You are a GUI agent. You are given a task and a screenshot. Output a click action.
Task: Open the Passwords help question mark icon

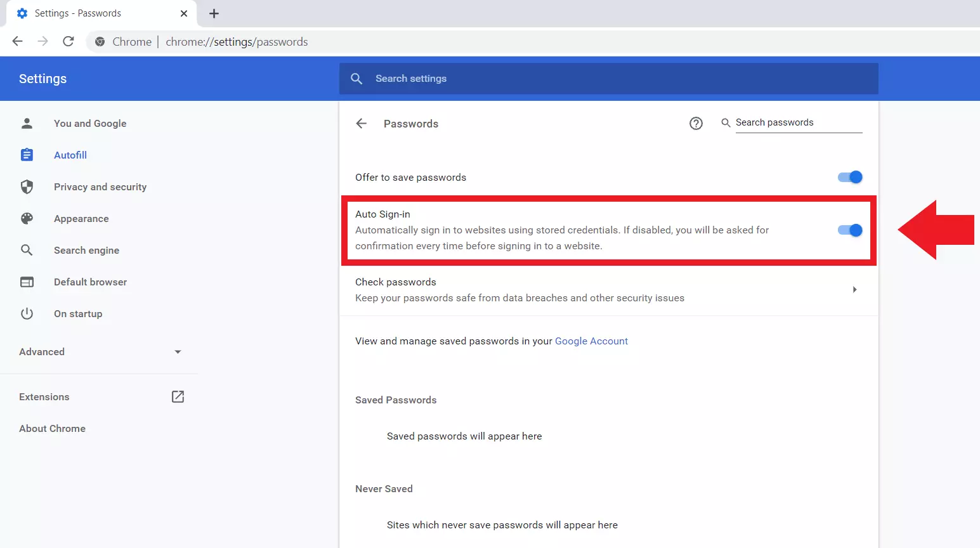tap(696, 124)
